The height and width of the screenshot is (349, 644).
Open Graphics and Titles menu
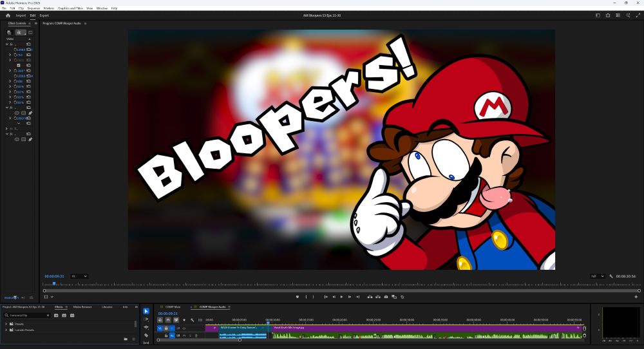point(70,8)
